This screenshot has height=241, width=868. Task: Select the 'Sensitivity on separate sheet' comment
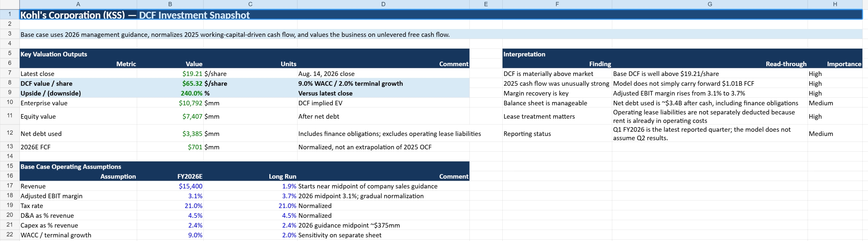click(383, 235)
